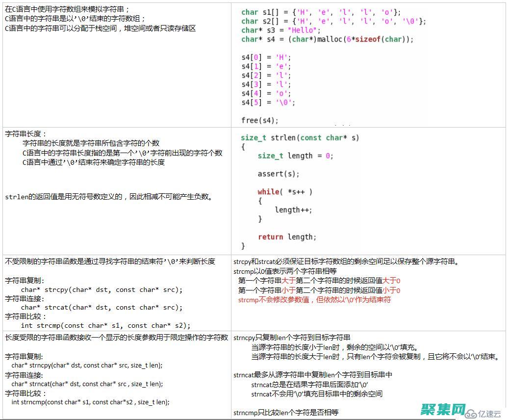509x420 pixels.
Task: Click the strcmp function prototype
Action: [105, 325]
